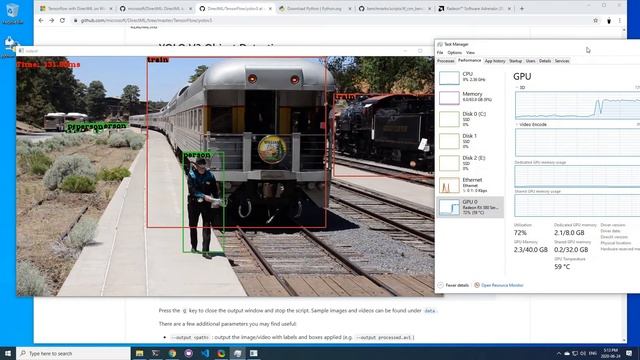
Task: Go back in the browser
Action: [x=41, y=20]
